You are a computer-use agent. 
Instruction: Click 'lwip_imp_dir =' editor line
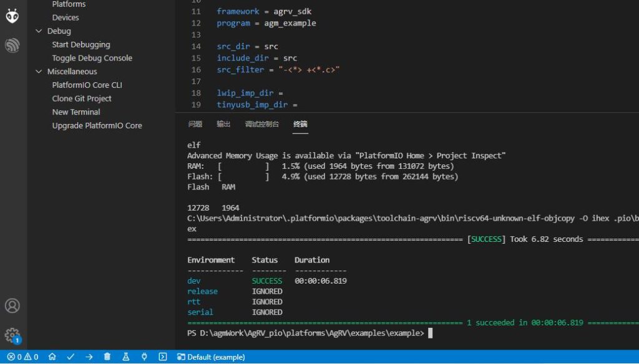tap(250, 93)
